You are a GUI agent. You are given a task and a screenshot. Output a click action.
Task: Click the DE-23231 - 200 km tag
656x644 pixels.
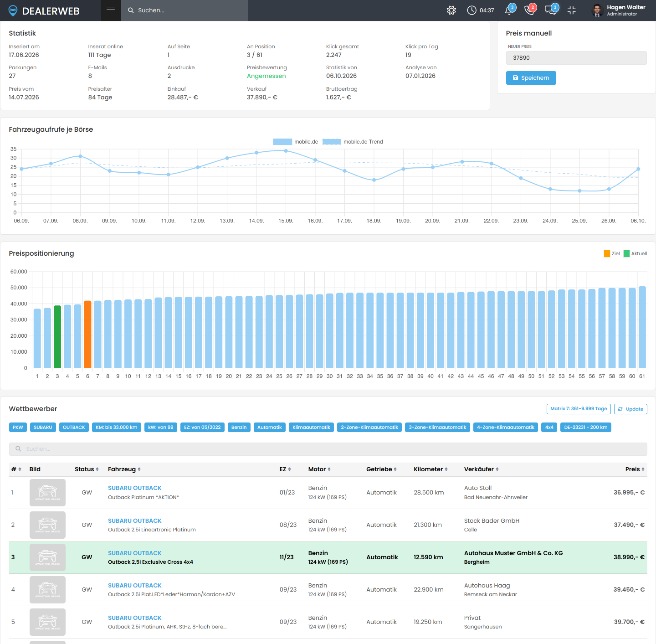pos(586,428)
